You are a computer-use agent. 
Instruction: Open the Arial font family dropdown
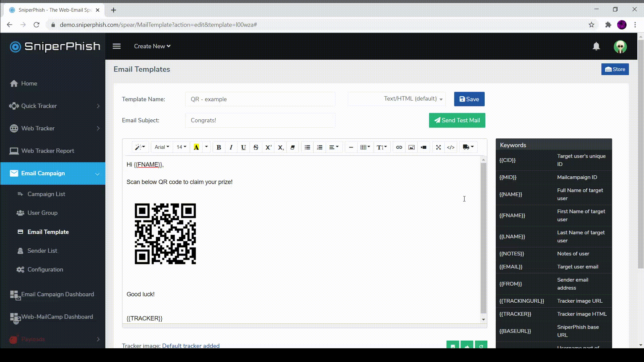click(x=162, y=147)
